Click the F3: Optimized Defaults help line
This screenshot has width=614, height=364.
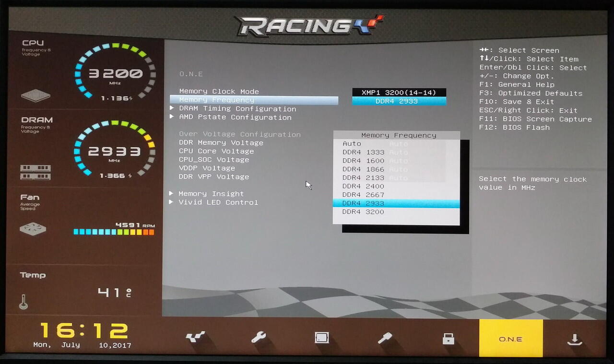pyautogui.click(x=531, y=94)
